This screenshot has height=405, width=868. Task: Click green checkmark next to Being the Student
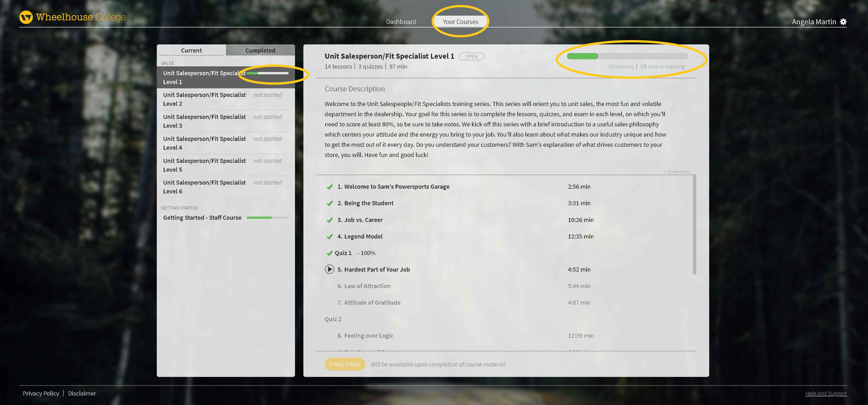pos(329,203)
